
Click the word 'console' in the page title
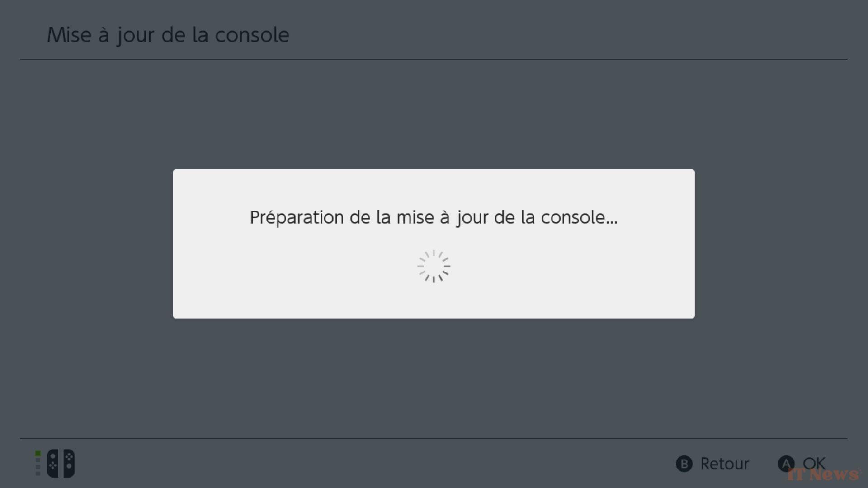252,35
